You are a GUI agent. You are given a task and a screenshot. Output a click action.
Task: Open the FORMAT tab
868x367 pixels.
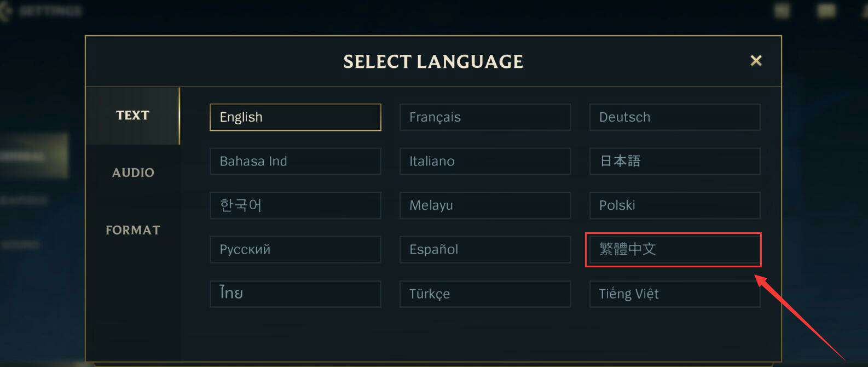(x=133, y=230)
